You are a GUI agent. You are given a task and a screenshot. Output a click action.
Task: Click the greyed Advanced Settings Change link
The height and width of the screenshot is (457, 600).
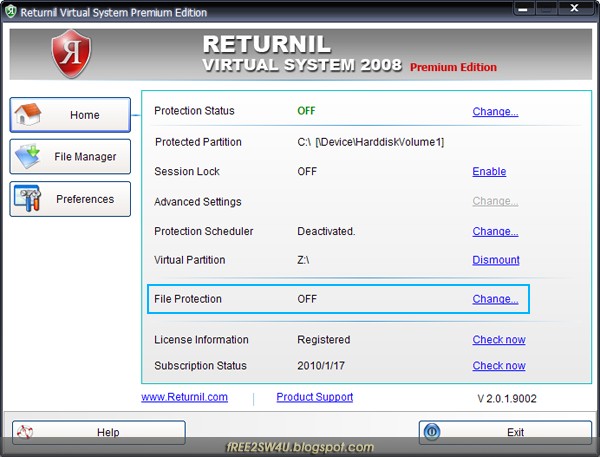[495, 201]
